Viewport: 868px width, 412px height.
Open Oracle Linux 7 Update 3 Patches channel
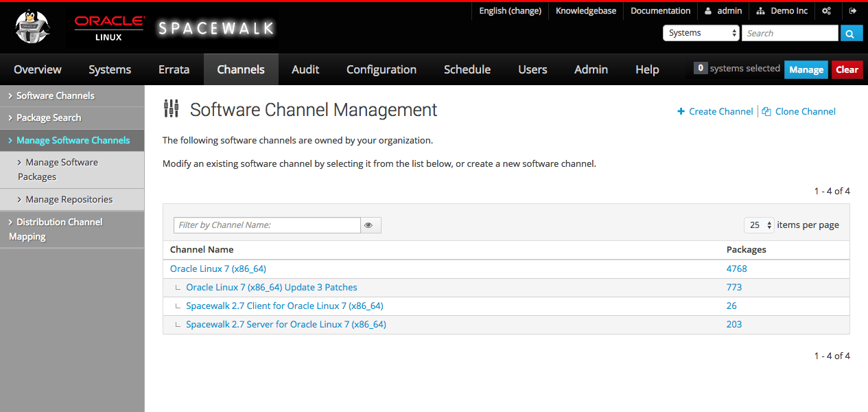272,287
